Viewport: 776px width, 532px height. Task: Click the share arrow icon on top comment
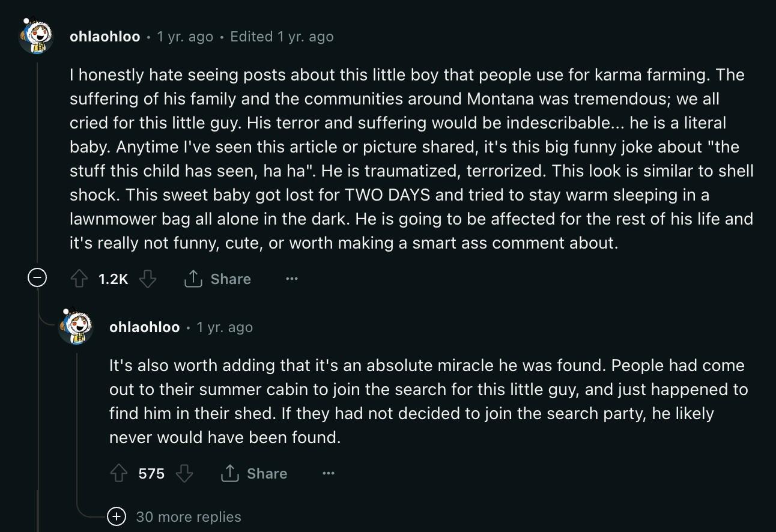193,279
